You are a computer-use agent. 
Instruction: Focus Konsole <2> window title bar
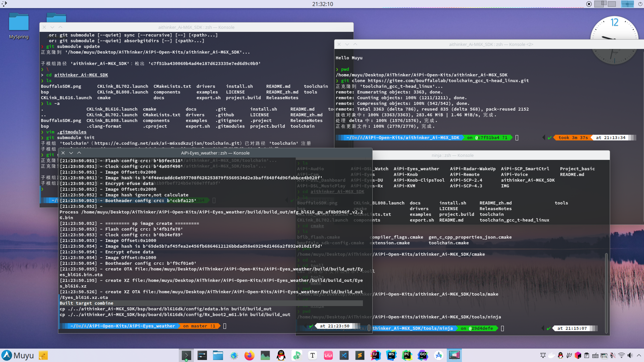tap(491, 44)
